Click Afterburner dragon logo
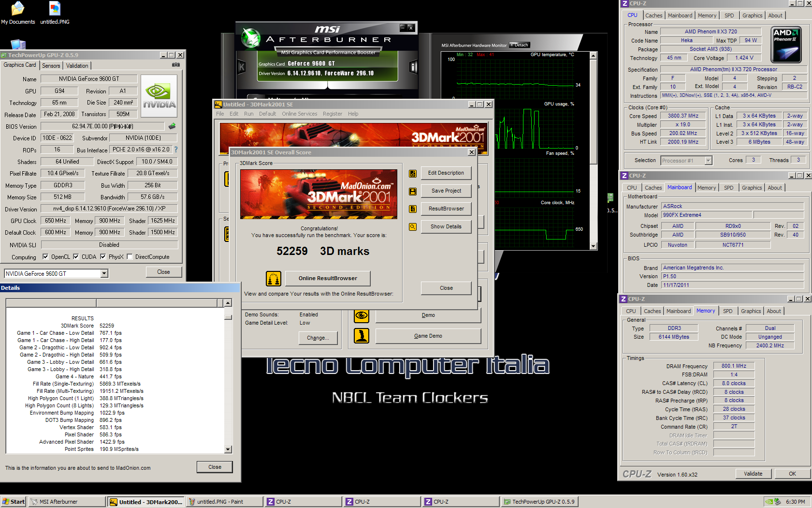 click(x=251, y=38)
